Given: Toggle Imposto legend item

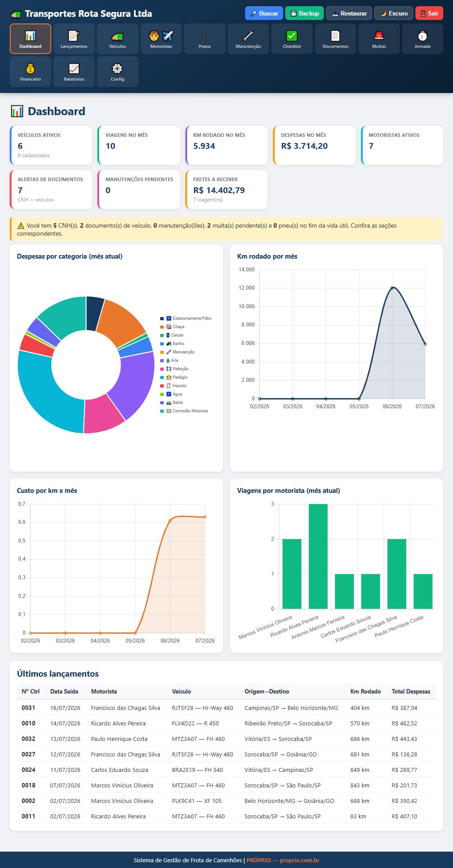Looking at the screenshot, I should click(x=173, y=386).
